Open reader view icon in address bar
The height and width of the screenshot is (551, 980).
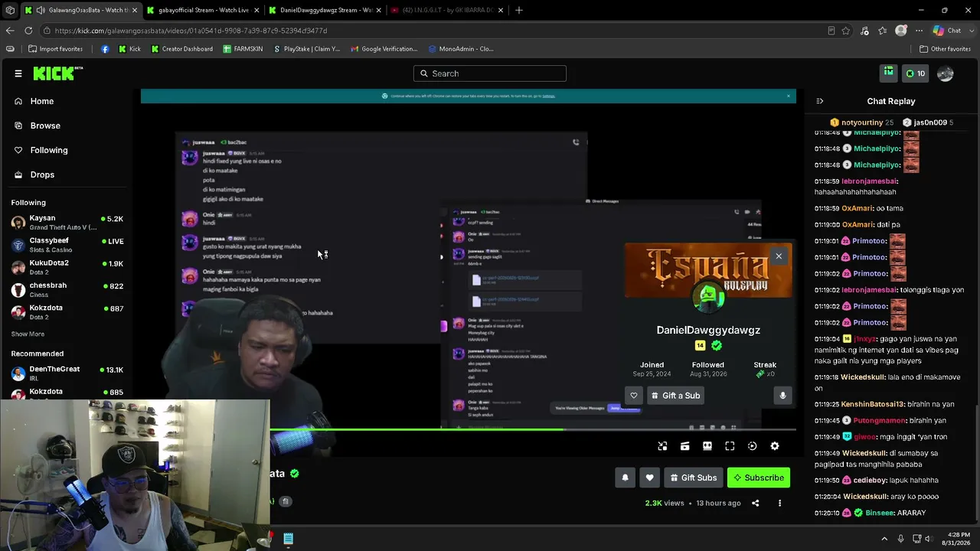click(831, 31)
